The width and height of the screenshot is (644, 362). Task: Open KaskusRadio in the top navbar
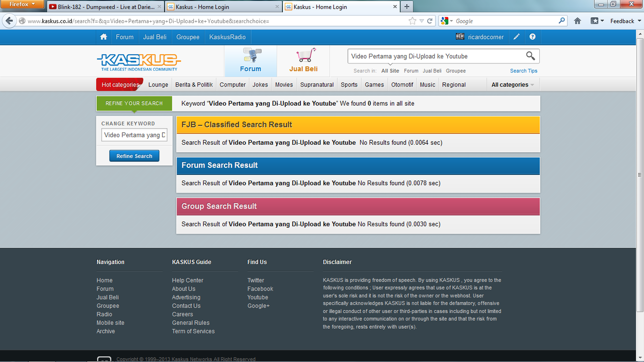227,37
